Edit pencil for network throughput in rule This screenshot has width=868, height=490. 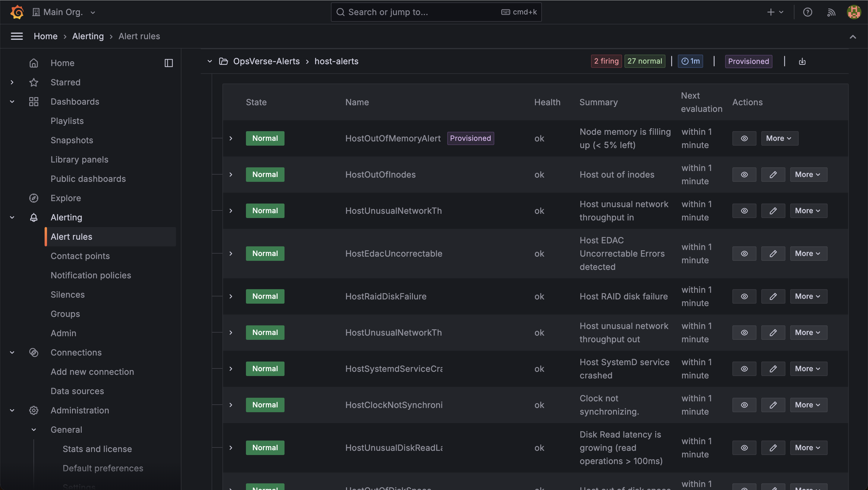pos(773,211)
